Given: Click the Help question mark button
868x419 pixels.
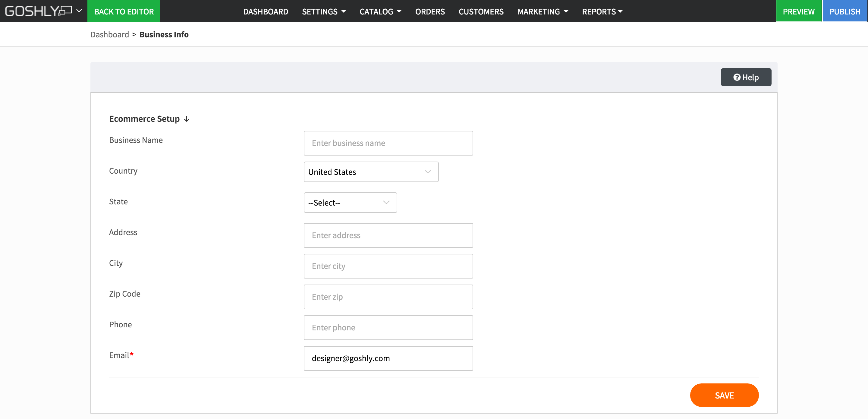Looking at the screenshot, I should tap(746, 77).
